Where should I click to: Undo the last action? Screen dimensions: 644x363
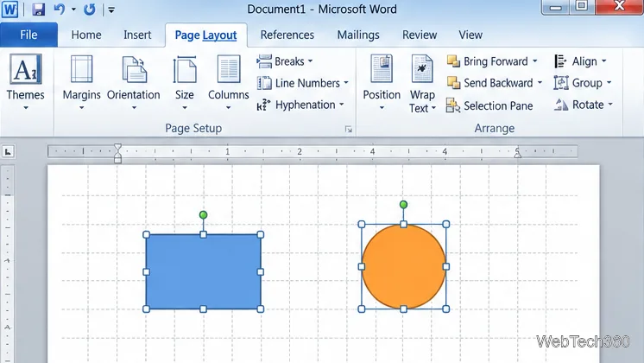tap(60, 9)
